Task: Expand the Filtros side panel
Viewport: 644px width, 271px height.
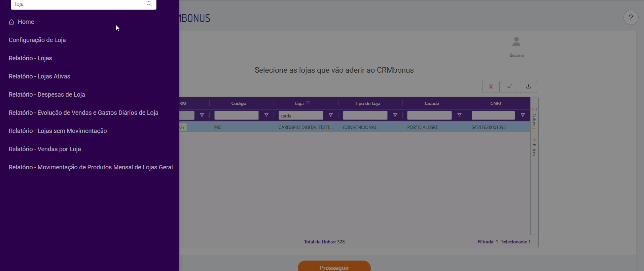Action: (x=534, y=147)
